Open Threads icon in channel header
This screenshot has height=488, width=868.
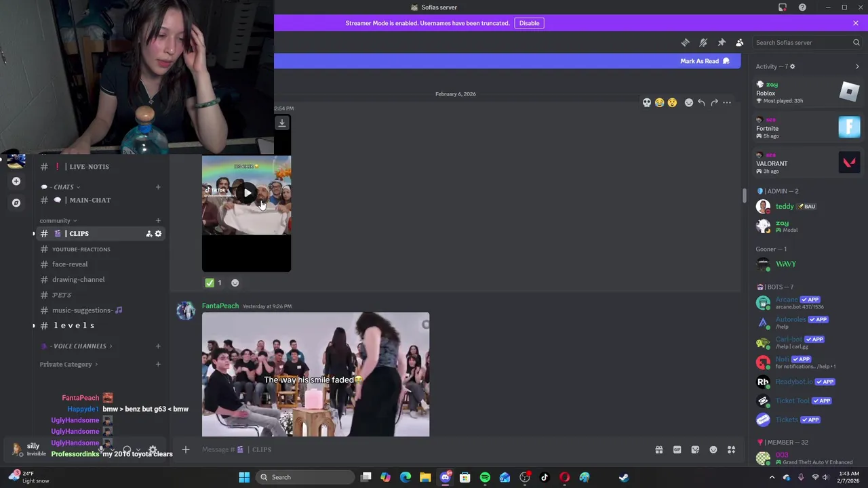tap(685, 43)
